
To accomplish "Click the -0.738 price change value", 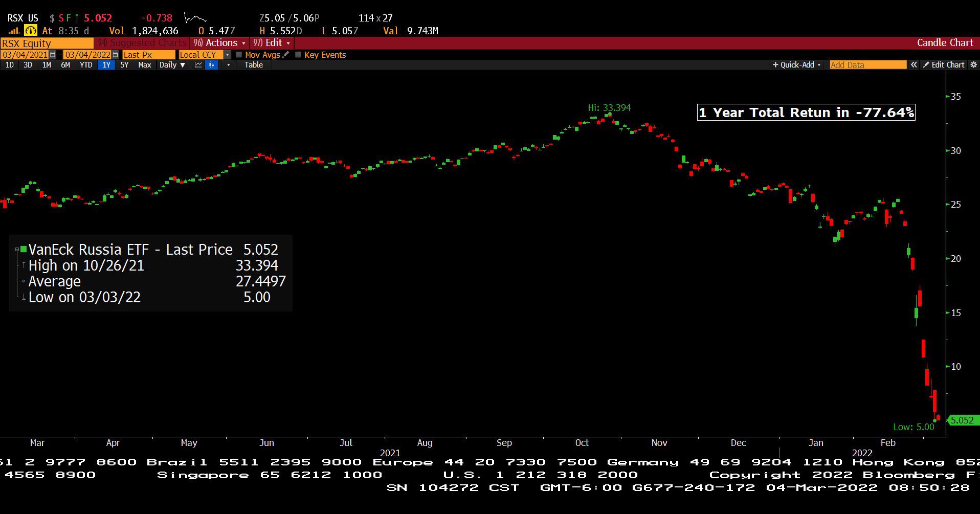I will (x=157, y=18).
